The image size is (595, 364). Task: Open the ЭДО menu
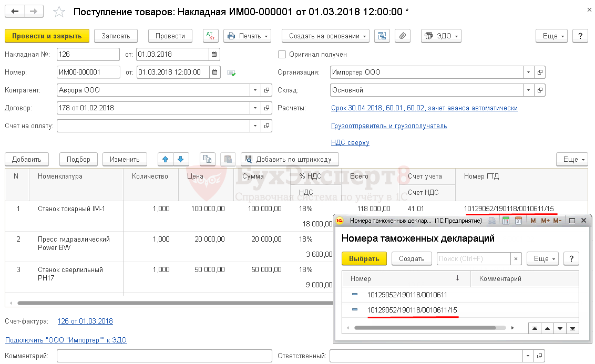[440, 36]
